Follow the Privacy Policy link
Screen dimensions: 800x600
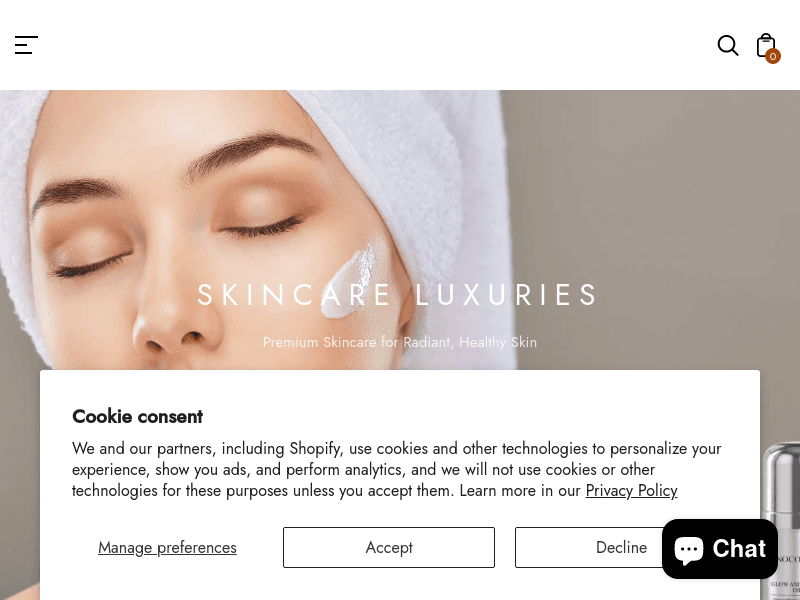click(631, 490)
